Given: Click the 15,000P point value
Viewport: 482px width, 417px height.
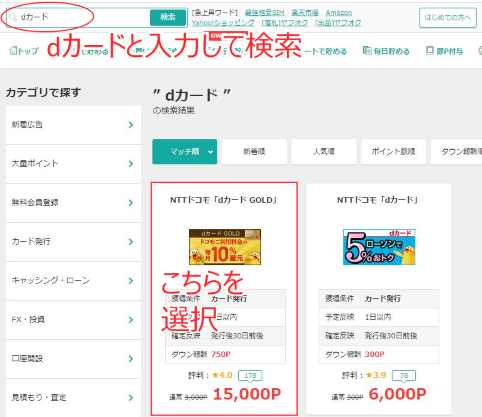Looking at the screenshot, I should coord(247,394).
